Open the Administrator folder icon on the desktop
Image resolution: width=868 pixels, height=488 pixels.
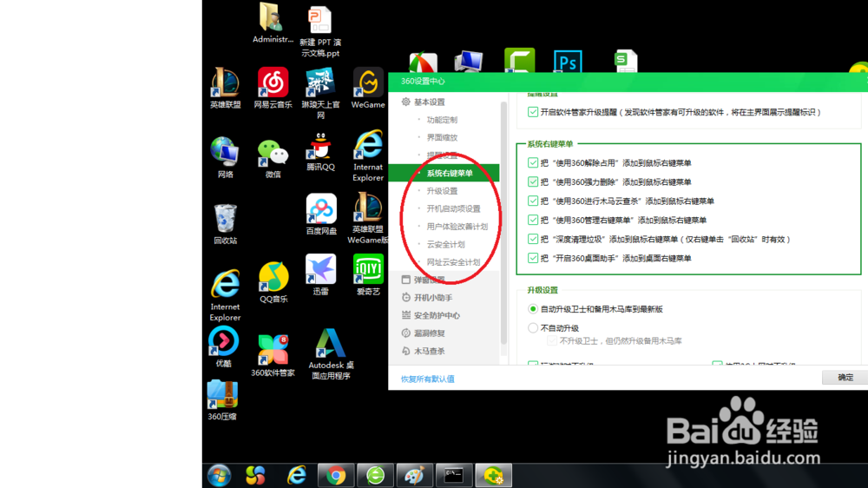(x=273, y=23)
